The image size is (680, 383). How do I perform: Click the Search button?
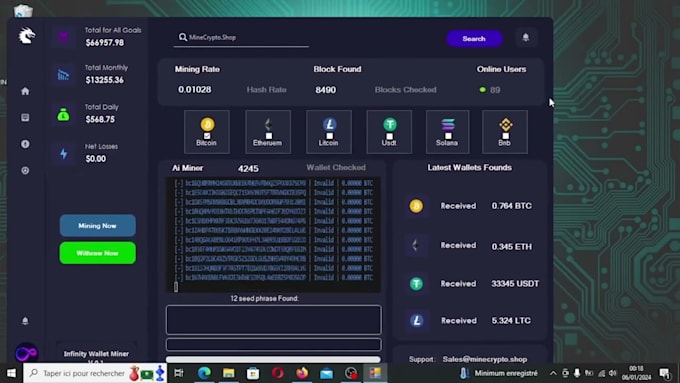[474, 39]
